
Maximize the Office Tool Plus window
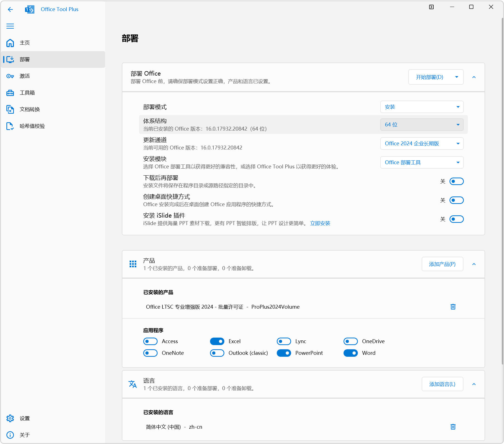pyautogui.click(x=471, y=7)
